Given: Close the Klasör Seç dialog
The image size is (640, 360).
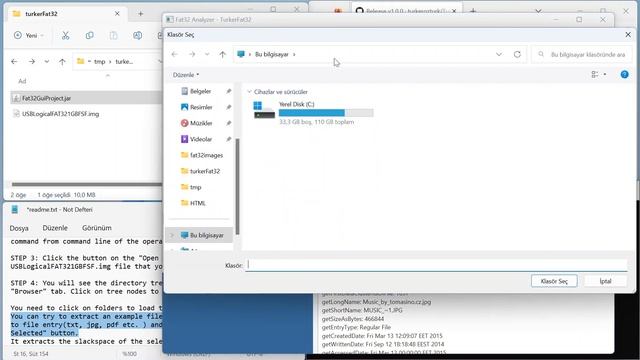Looking at the screenshot, I should pyautogui.click(x=628, y=35).
